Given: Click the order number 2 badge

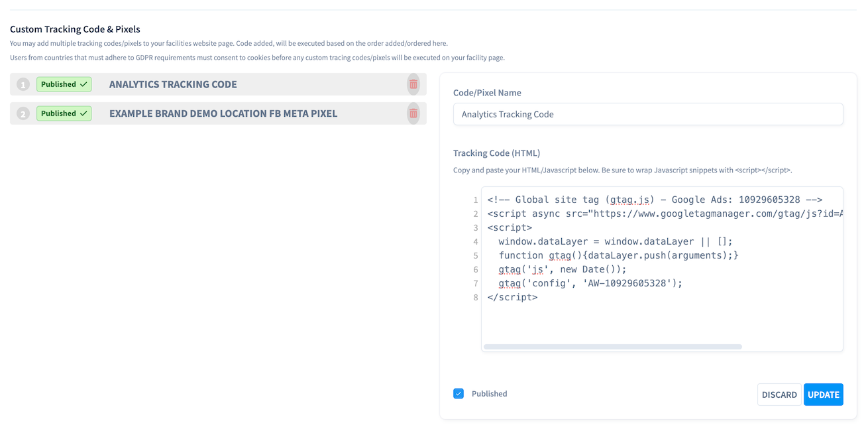Looking at the screenshot, I should 23,113.
